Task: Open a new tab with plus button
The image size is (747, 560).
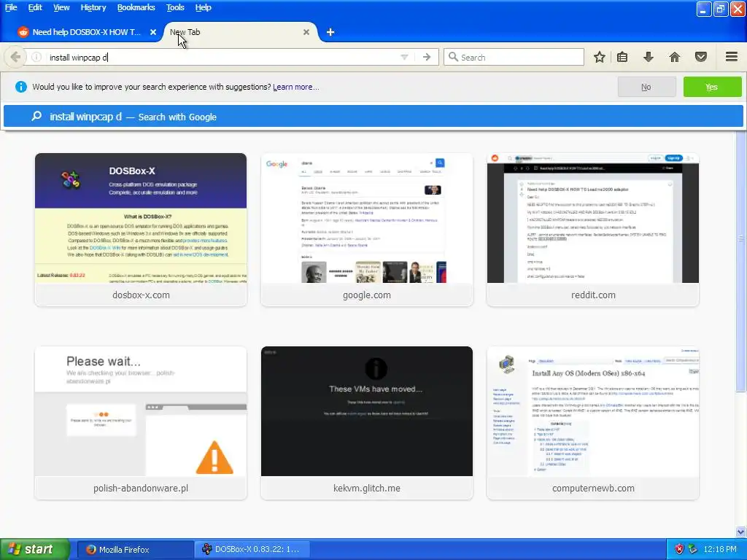Action: (330, 32)
